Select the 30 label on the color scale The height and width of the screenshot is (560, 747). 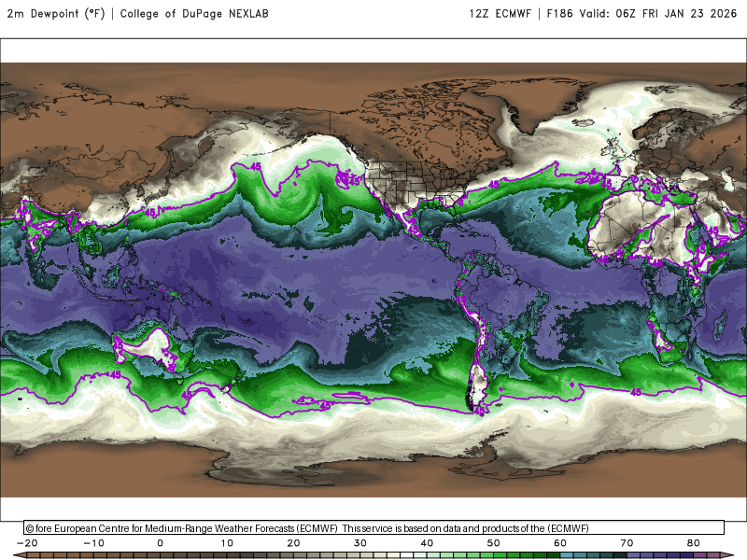pos(360,543)
